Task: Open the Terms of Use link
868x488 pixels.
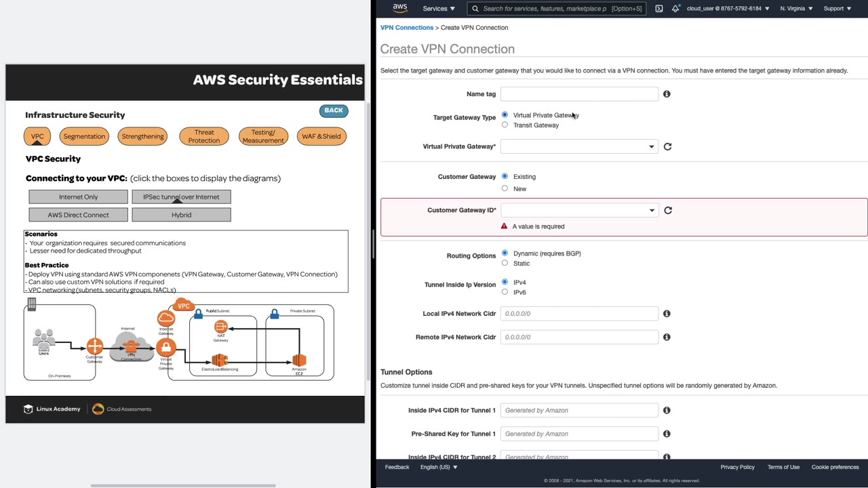Action: (783, 467)
